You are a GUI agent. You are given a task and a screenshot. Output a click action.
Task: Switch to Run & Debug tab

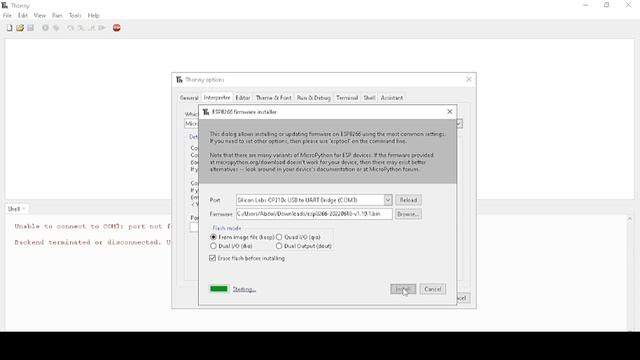click(x=313, y=98)
